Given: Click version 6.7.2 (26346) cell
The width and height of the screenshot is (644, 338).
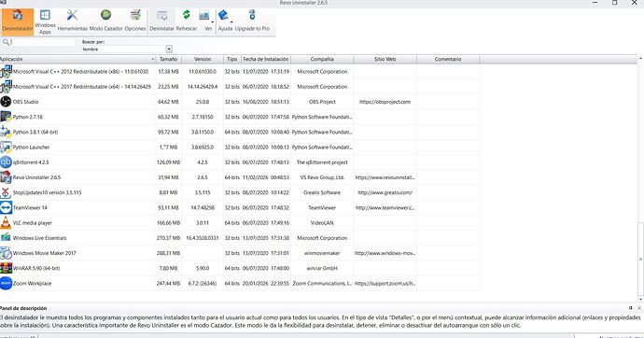Looking at the screenshot, I should click(x=203, y=283).
